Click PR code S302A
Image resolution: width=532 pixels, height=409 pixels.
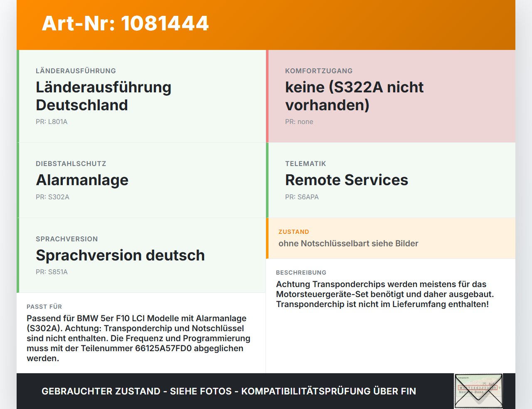pos(52,197)
